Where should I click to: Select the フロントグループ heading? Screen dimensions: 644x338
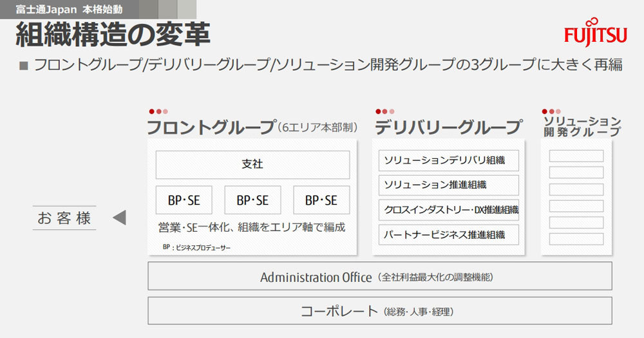click(x=211, y=127)
